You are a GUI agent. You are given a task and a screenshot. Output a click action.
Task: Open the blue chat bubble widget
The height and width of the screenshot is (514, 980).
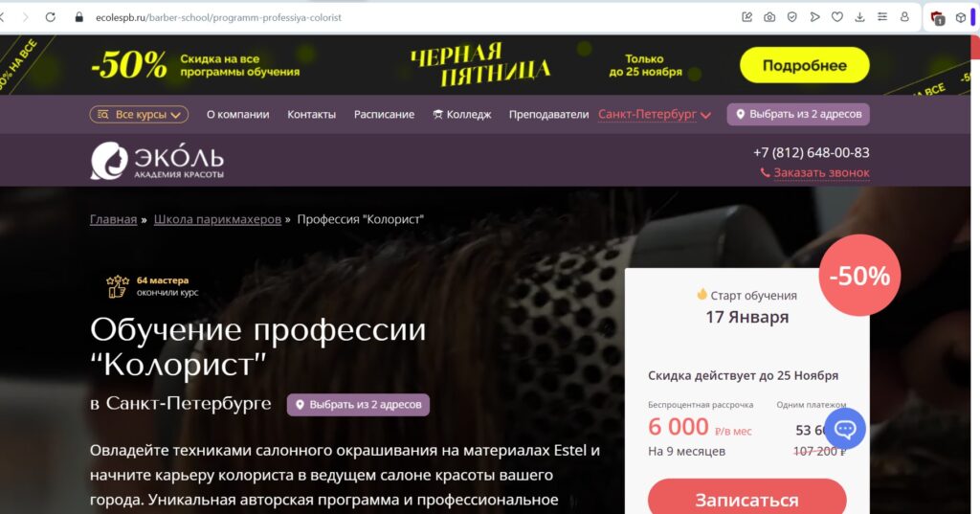tap(845, 429)
